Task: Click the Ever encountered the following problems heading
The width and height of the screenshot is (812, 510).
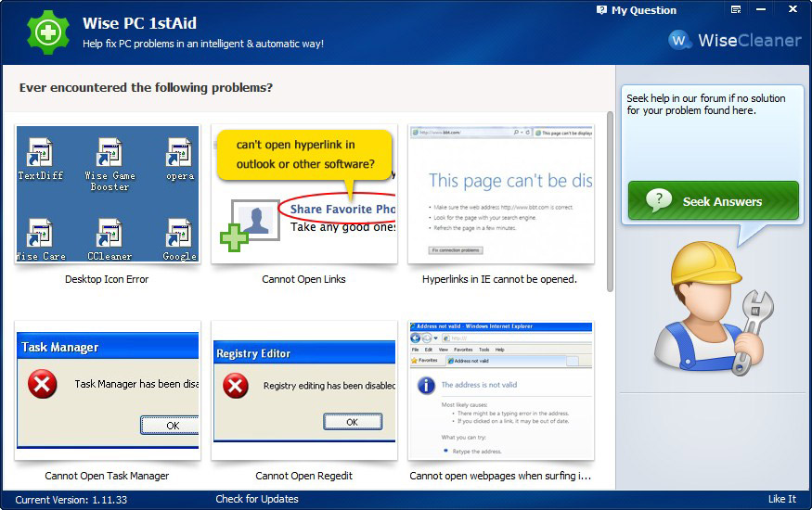Action: tap(146, 87)
